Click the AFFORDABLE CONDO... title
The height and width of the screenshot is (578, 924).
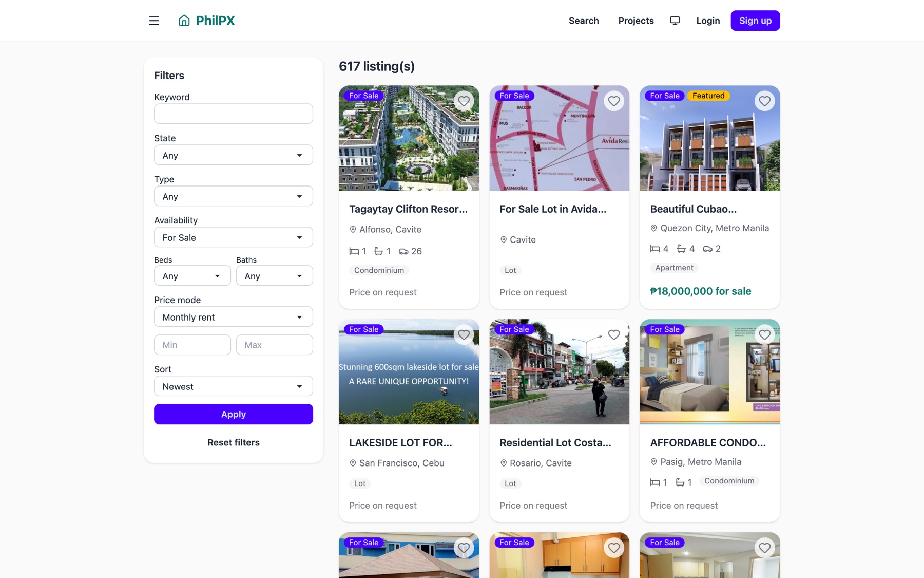708,443
